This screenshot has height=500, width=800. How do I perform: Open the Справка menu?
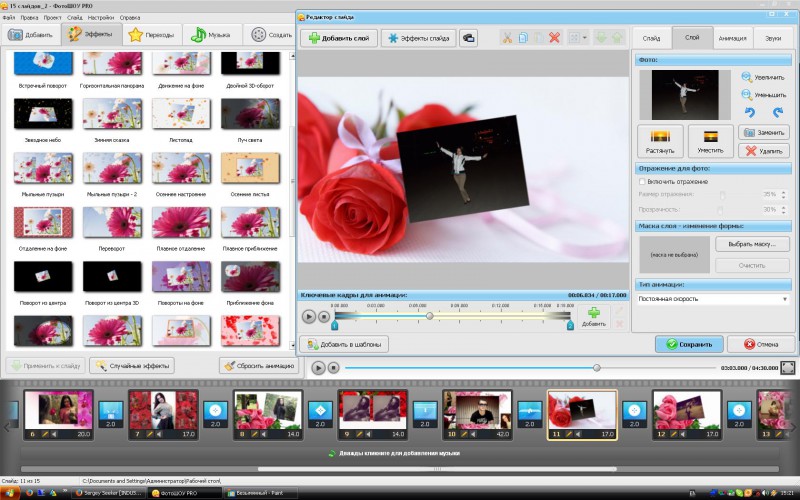pos(130,17)
